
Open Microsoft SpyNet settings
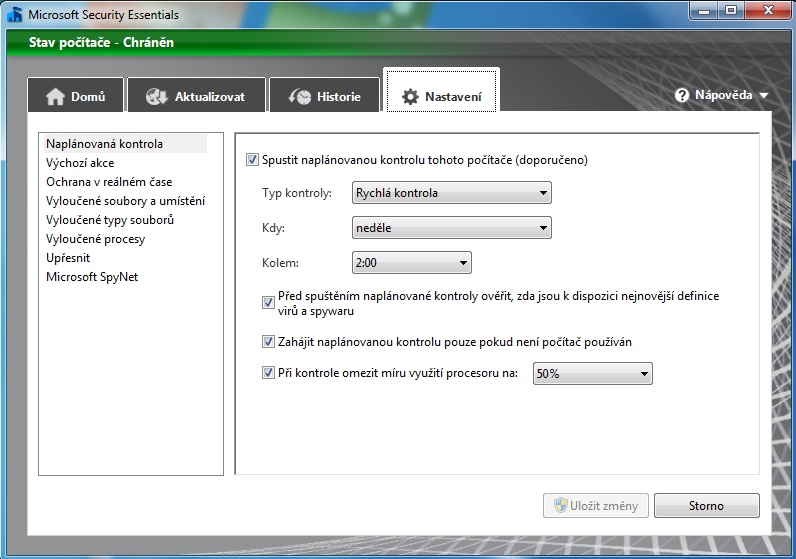coord(92,277)
